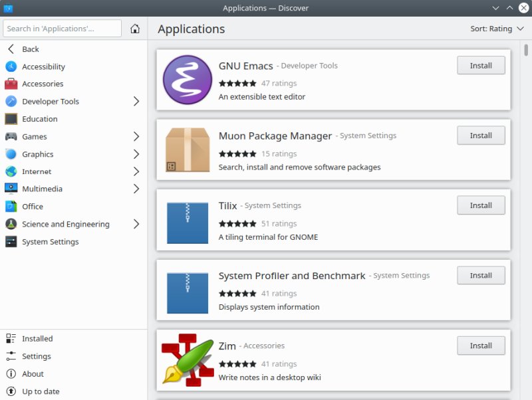The width and height of the screenshot is (532, 400).
Task: Click the Accessories toolbox icon
Action: (x=11, y=84)
